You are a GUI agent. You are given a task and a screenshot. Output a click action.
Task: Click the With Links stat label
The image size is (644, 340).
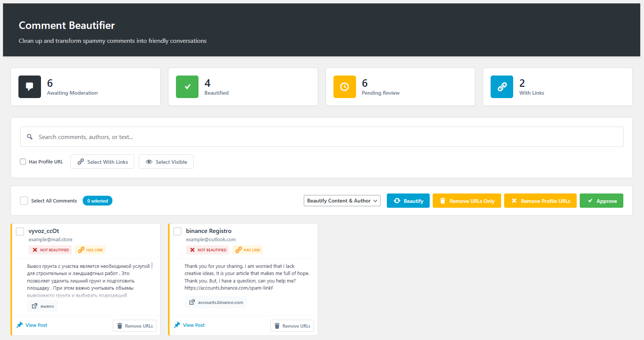532,93
